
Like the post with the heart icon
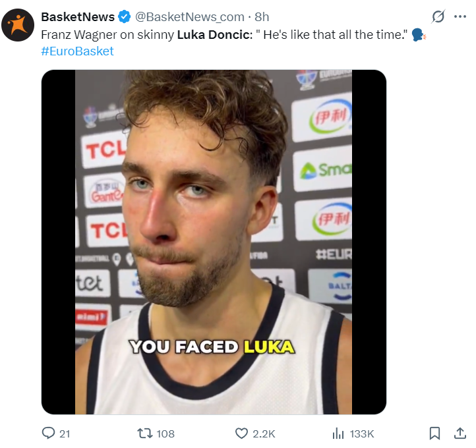pyautogui.click(x=241, y=433)
